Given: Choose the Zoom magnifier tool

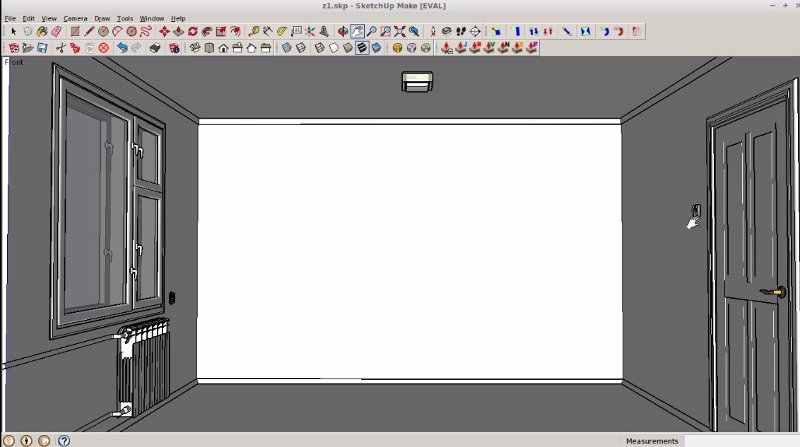Looking at the screenshot, I should (x=371, y=32).
